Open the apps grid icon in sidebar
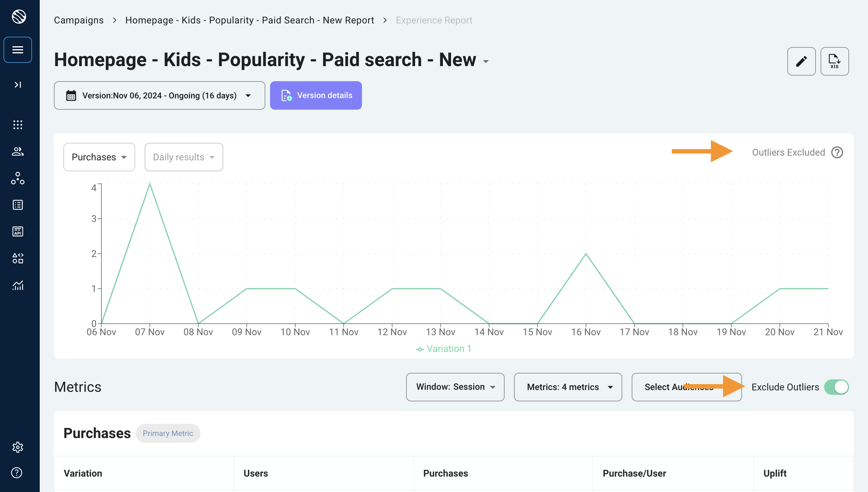This screenshot has height=492, width=868. [x=18, y=125]
